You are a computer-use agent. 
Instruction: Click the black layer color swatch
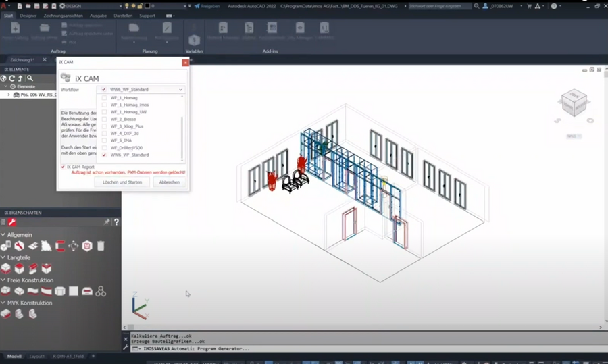pos(147,6)
